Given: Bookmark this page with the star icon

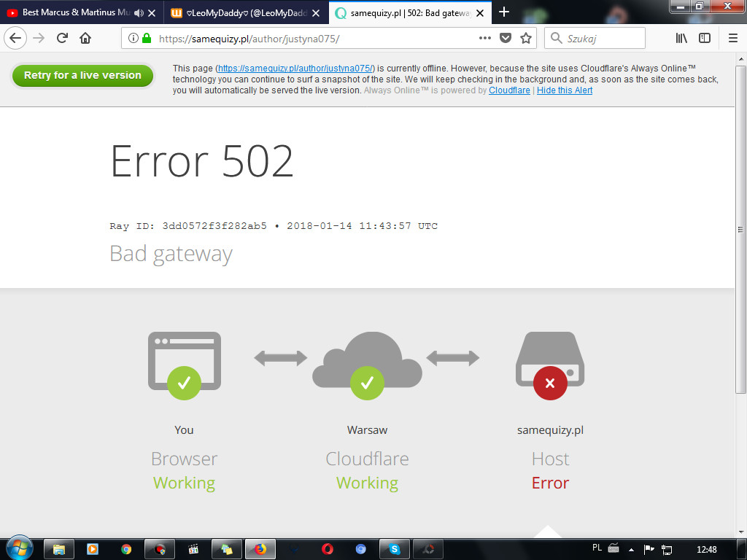Looking at the screenshot, I should (526, 39).
